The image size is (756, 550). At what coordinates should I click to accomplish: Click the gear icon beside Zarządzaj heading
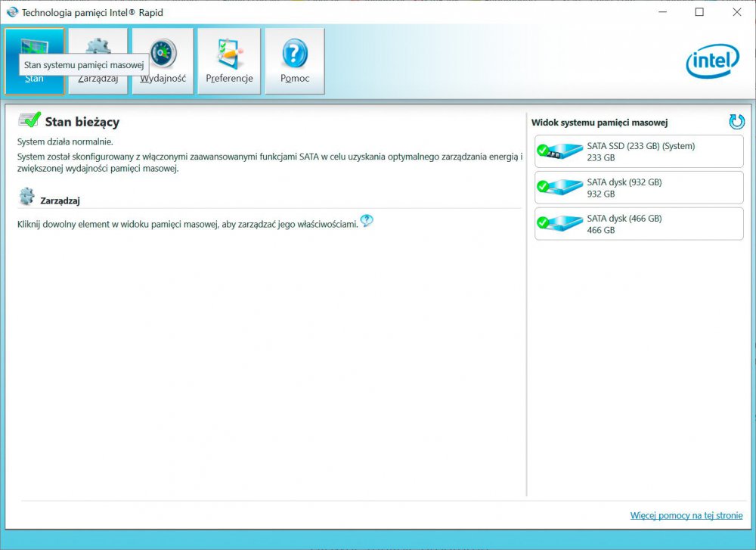point(26,197)
